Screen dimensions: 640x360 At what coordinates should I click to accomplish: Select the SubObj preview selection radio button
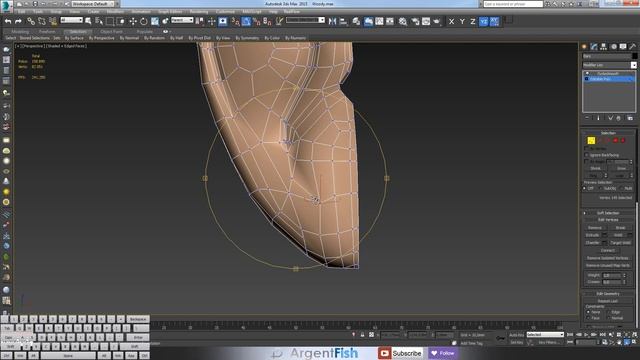tap(600, 189)
